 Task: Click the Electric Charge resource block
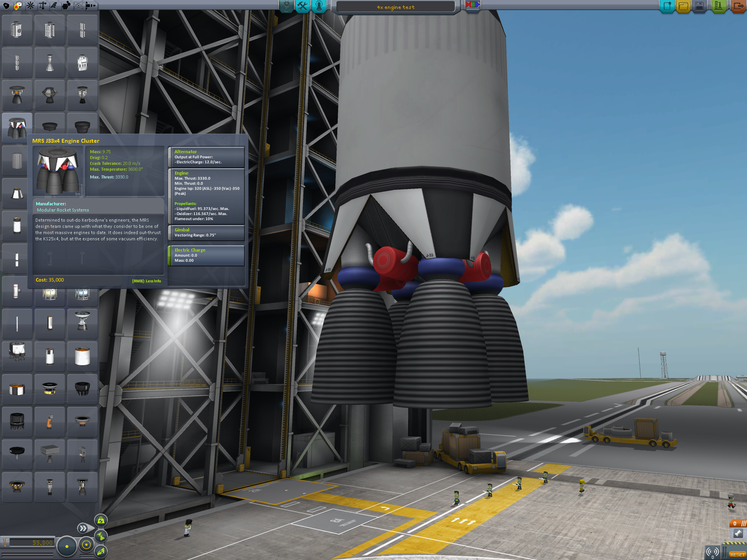click(206, 255)
